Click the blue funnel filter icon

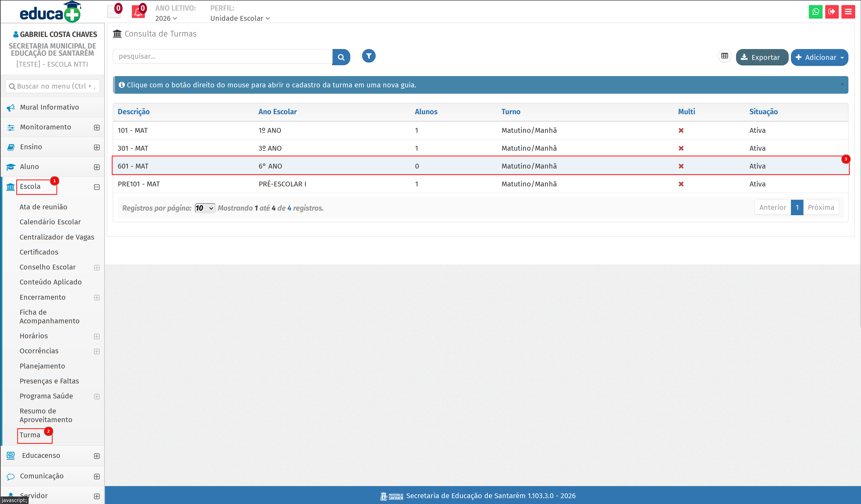[369, 56]
